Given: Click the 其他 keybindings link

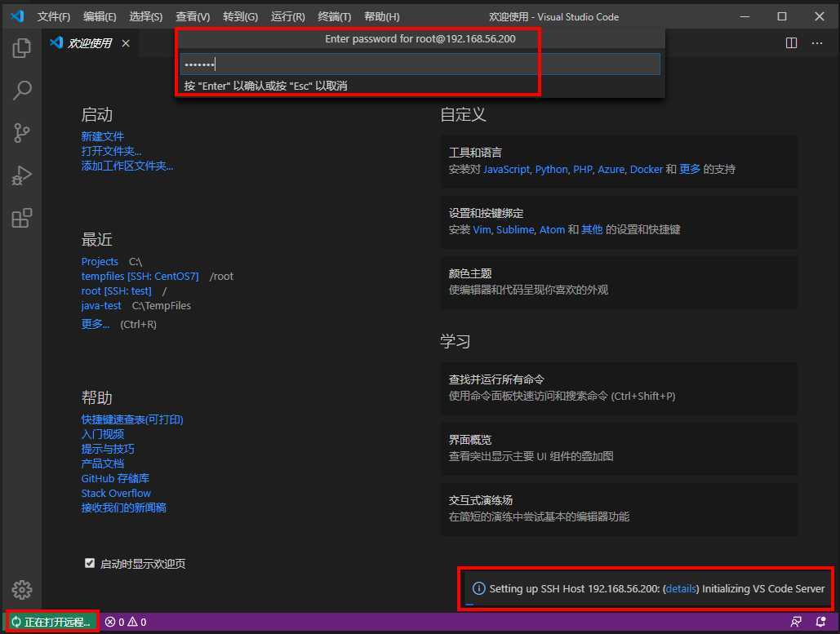Looking at the screenshot, I should [x=591, y=230].
